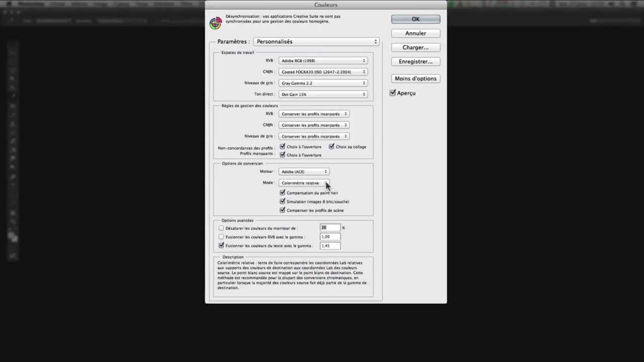The image size is (644, 362).
Task: Open the RVB color management policy dropdown
Action: tap(314, 114)
